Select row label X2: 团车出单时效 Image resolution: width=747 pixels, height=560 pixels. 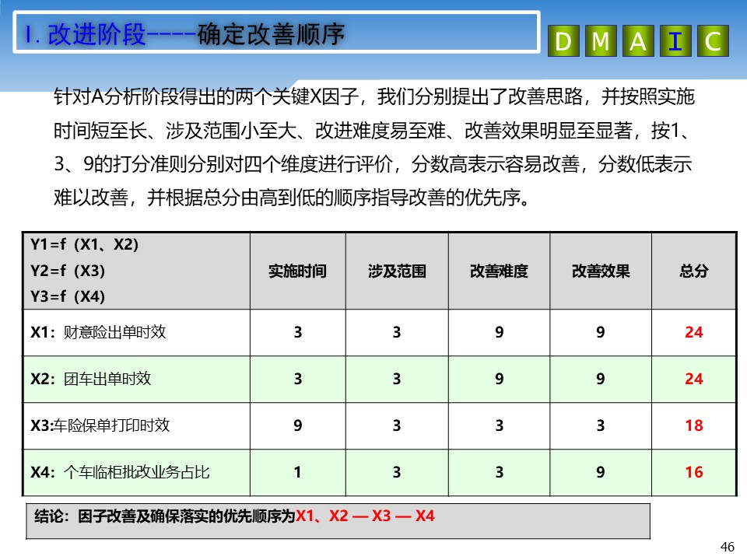[x=91, y=379]
